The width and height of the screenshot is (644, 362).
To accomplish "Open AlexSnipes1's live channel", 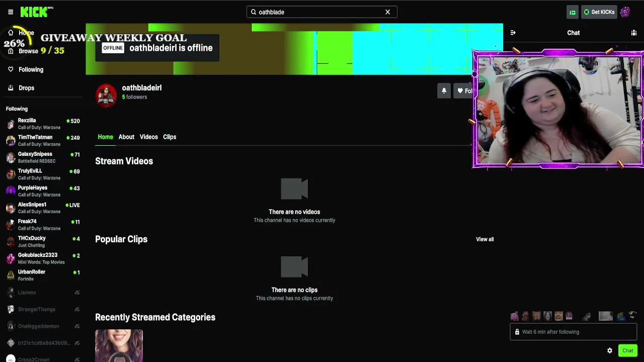I will tap(43, 208).
